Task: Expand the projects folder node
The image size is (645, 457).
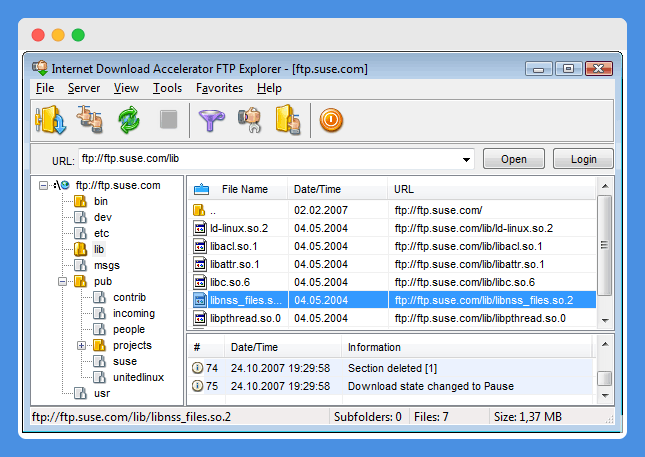Action: 81,346
